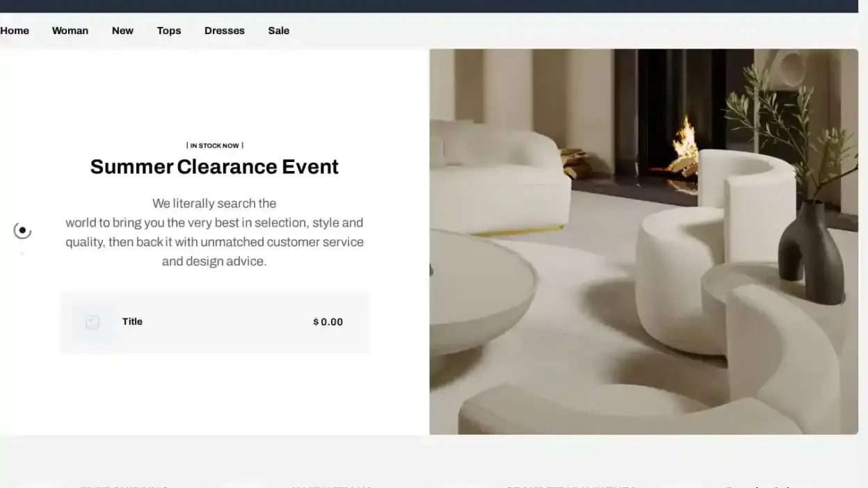Click the Summer Clearance Event heading
The width and height of the screenshot is (868, 488).
tap(214, 167)
